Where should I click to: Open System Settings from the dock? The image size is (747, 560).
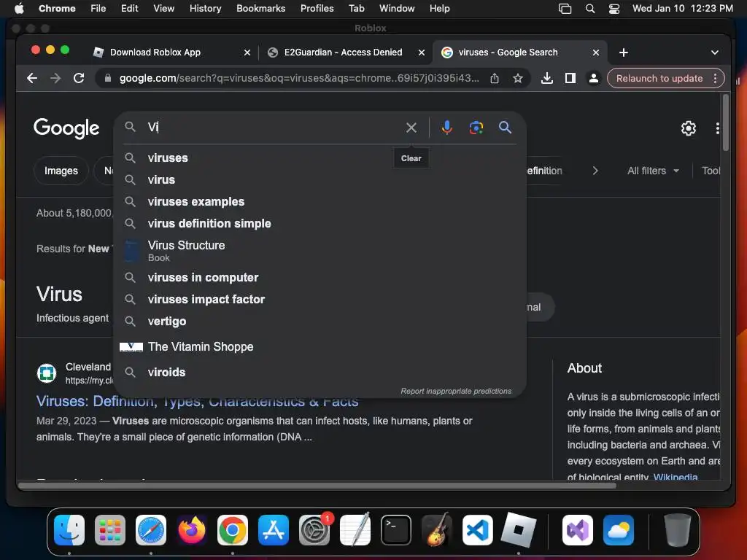(314, 529)
